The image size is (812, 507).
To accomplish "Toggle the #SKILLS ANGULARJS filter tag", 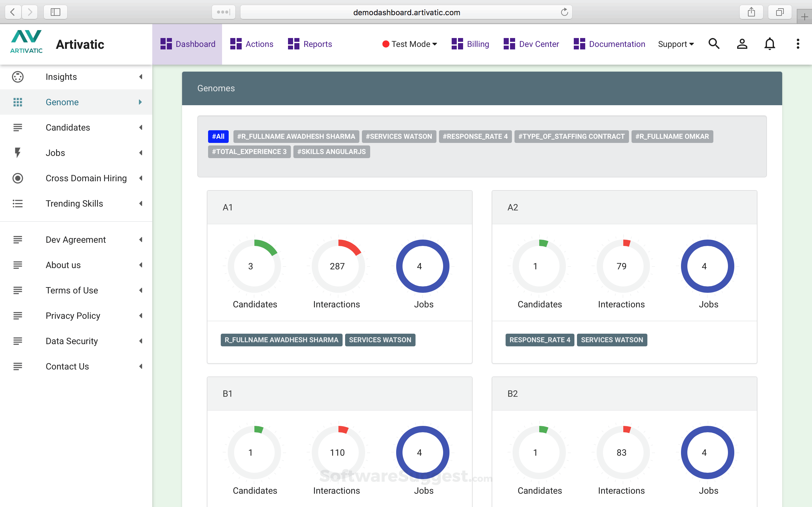I will click(x=331, y=152).
